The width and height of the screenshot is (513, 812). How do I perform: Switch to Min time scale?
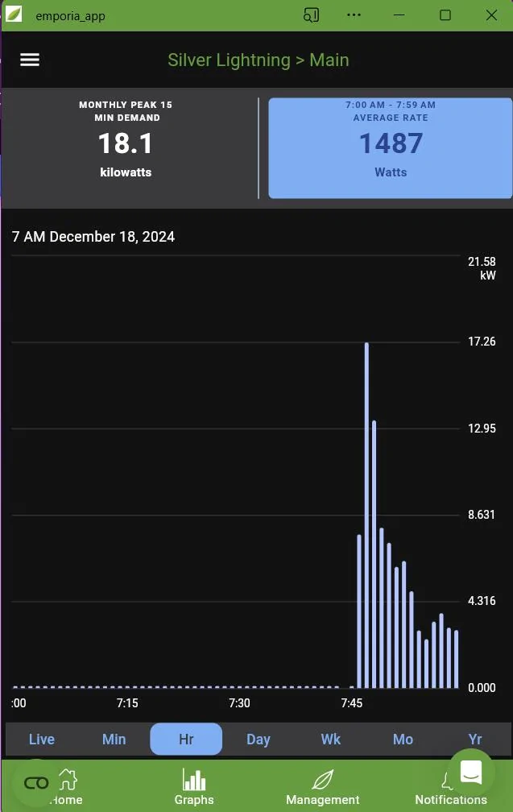[x=114, y=739]
